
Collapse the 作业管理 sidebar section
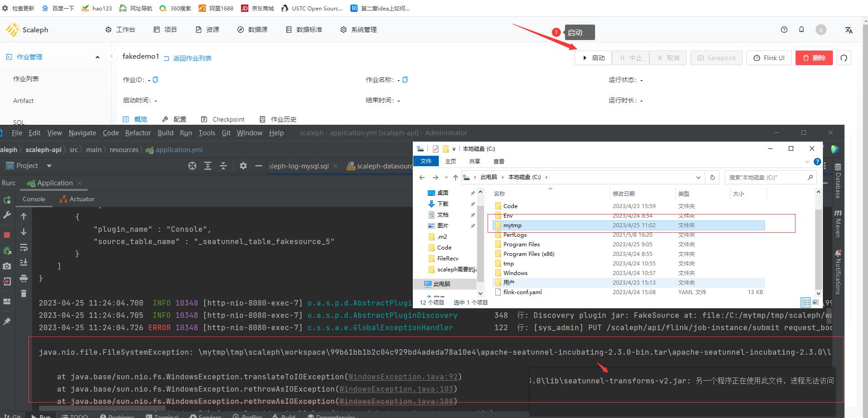coord(97,56)
